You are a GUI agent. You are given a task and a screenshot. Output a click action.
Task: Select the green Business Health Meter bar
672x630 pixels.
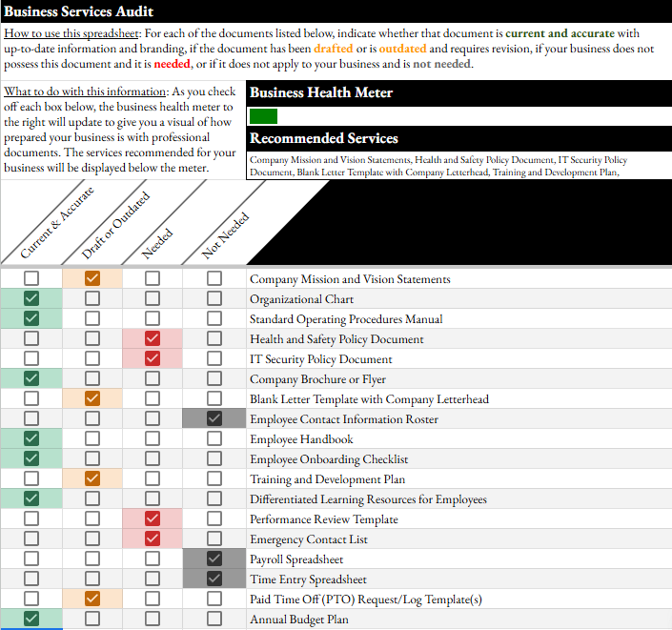click(263, 116)
